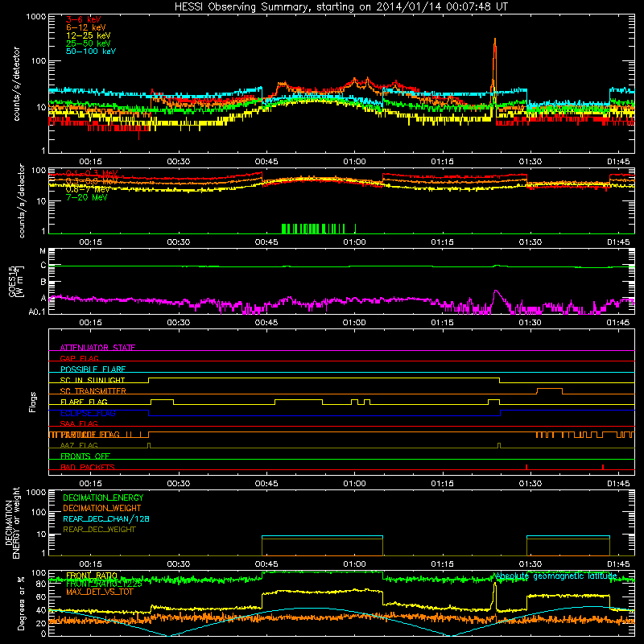Click the raised SC_TRANSMITTER step segment
Viewport: 644px width, 644px height.
click(550, 389)
